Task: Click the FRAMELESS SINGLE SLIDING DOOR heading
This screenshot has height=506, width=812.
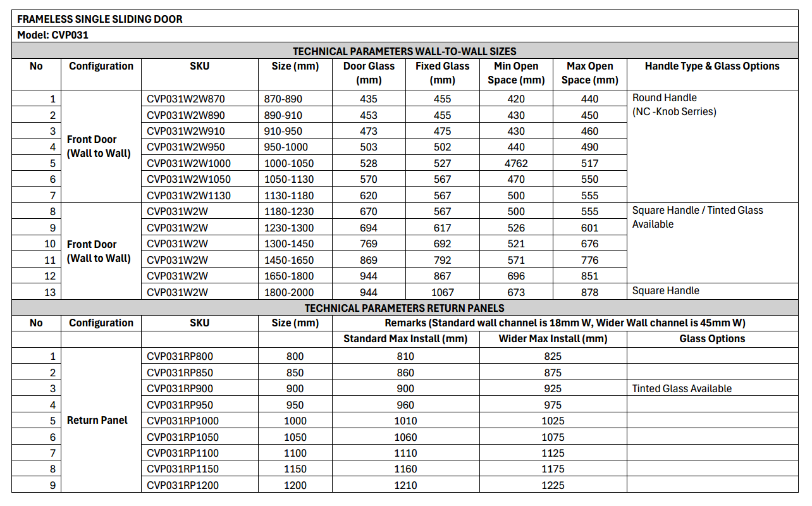Action: pos(405,19)
